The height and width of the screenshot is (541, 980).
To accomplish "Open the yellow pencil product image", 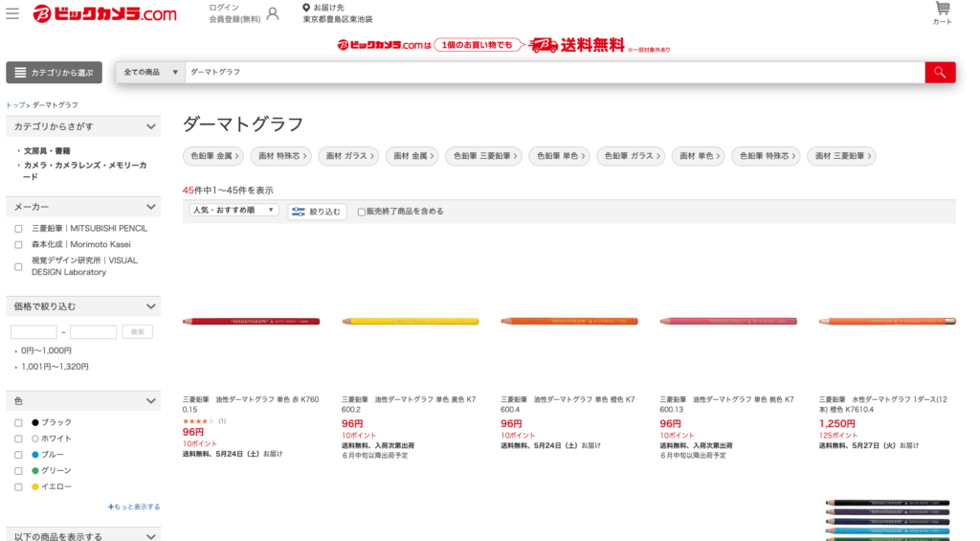I will coord(410,322).
